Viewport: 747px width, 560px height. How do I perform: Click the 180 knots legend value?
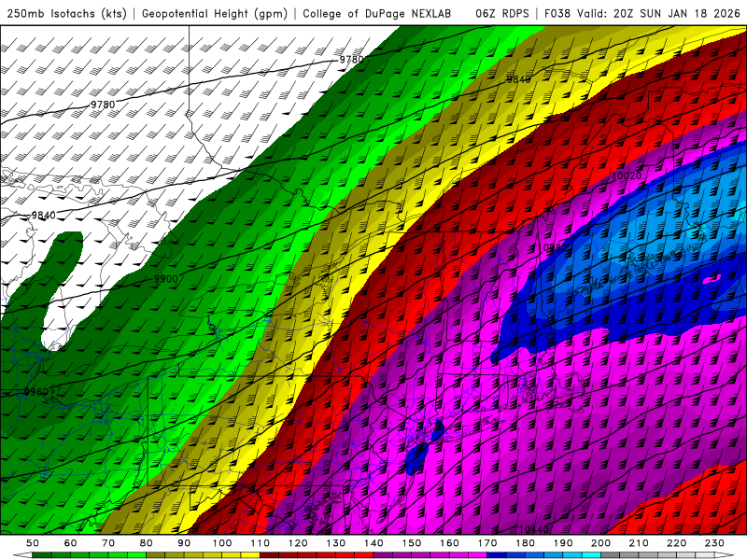point(525,543)
